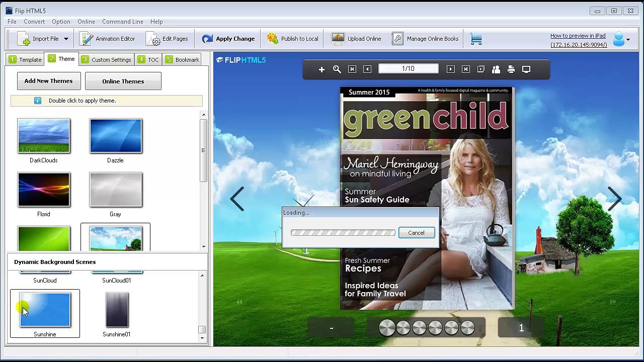644x362 pixels.
Task: Click the Import File toolbar icon
Action: [x=24, y=39]
